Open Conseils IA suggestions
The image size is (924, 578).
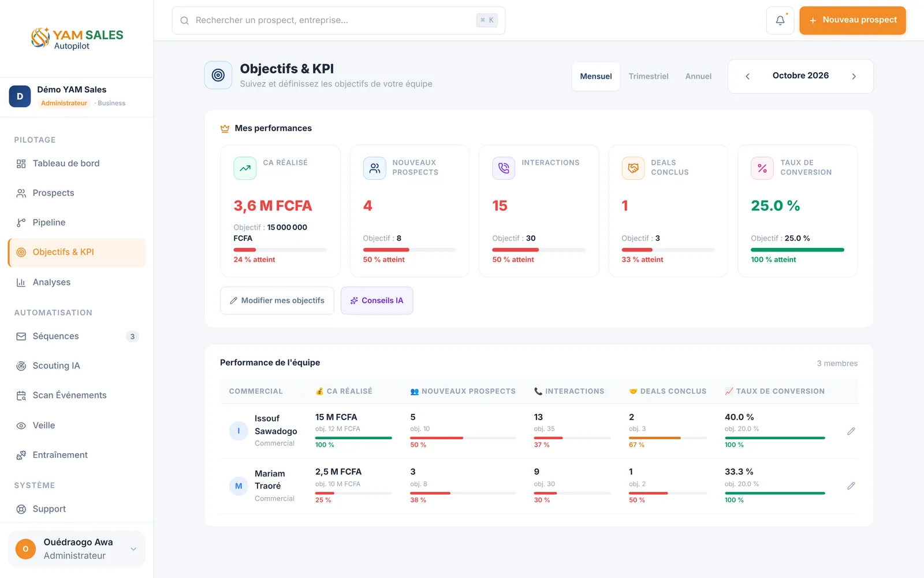tap(377, 301)
